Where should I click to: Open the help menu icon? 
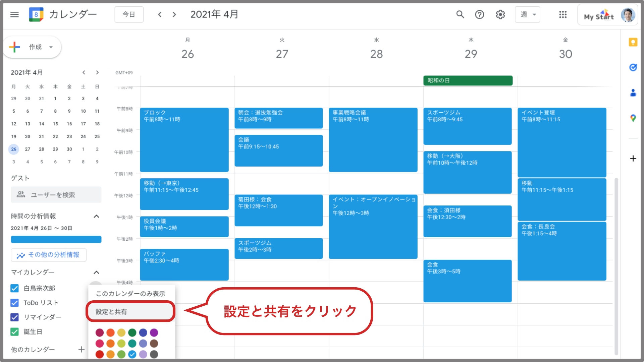coord(480,14)
